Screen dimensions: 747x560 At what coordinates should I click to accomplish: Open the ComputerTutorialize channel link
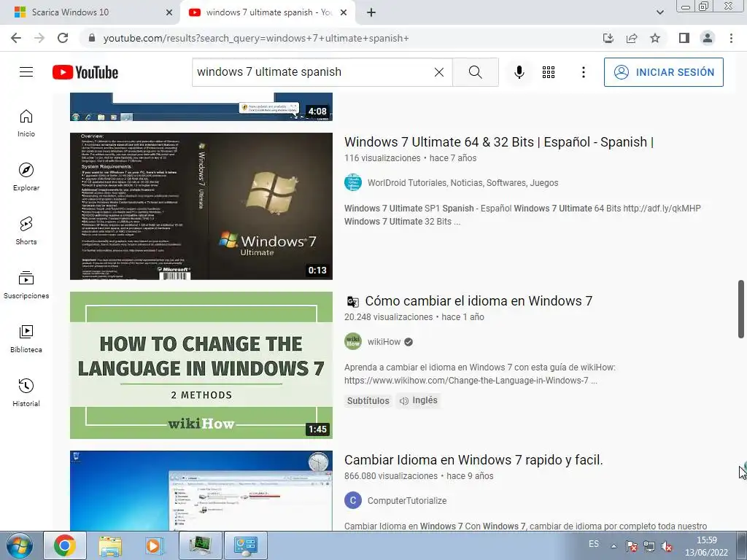407,501
